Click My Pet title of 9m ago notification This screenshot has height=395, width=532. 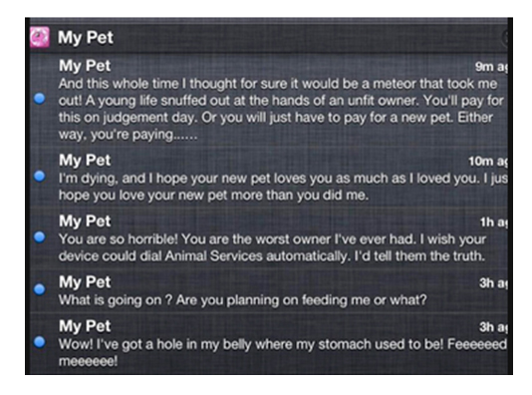tap(85, 66)
